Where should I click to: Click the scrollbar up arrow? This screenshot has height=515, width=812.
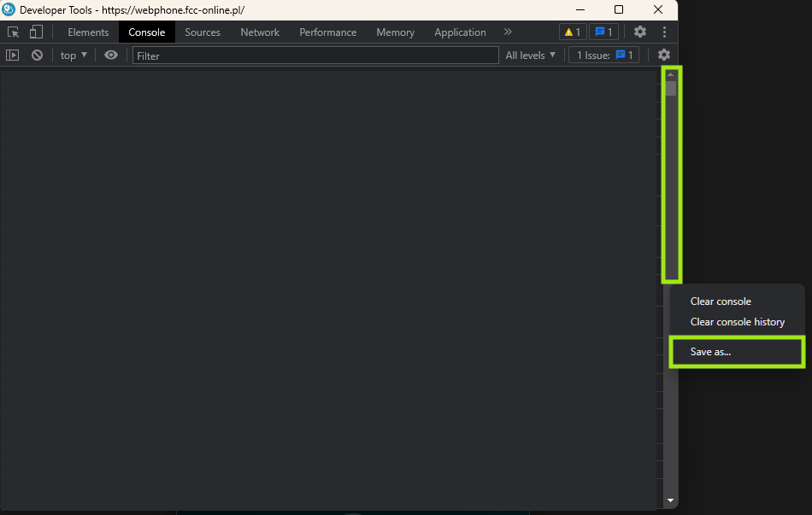pos(671,74)
